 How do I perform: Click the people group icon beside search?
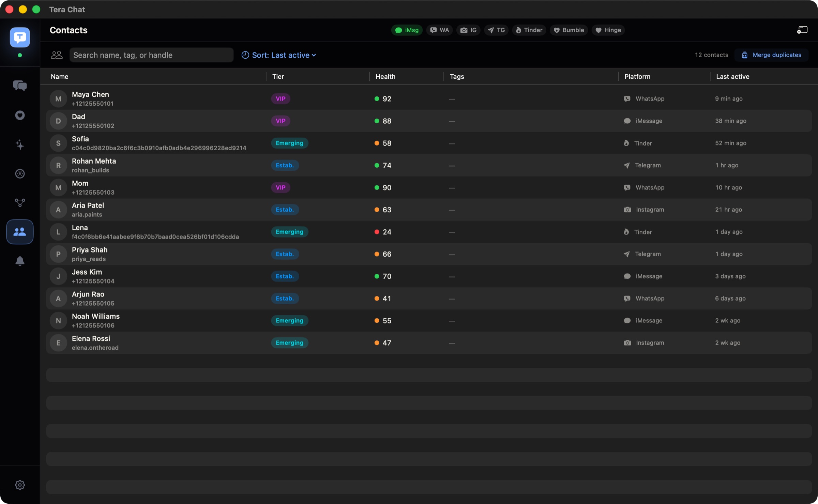point(57,55)
